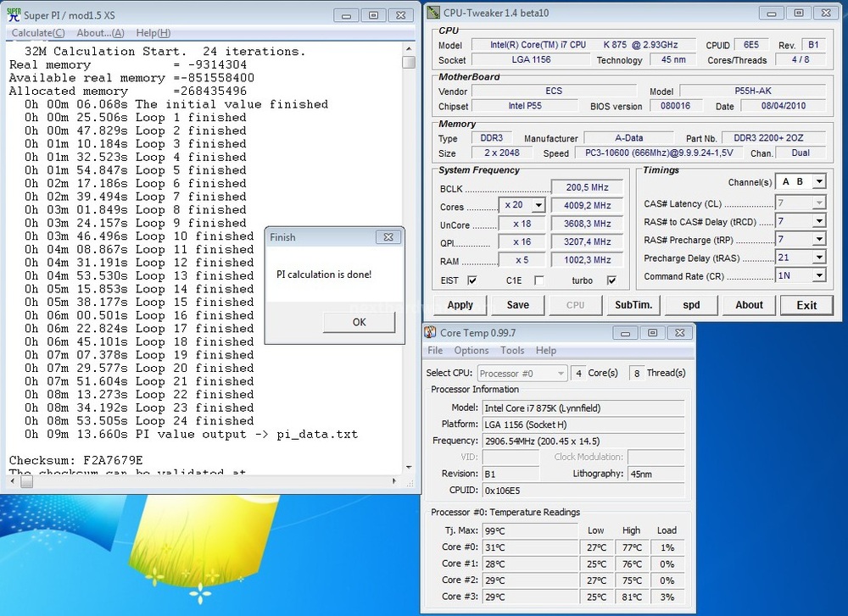Close the CPU-Tweaker window
Image resolution: width=848 pixels, height=616 pixels.
pyautogui.click(x=826, y=13)
